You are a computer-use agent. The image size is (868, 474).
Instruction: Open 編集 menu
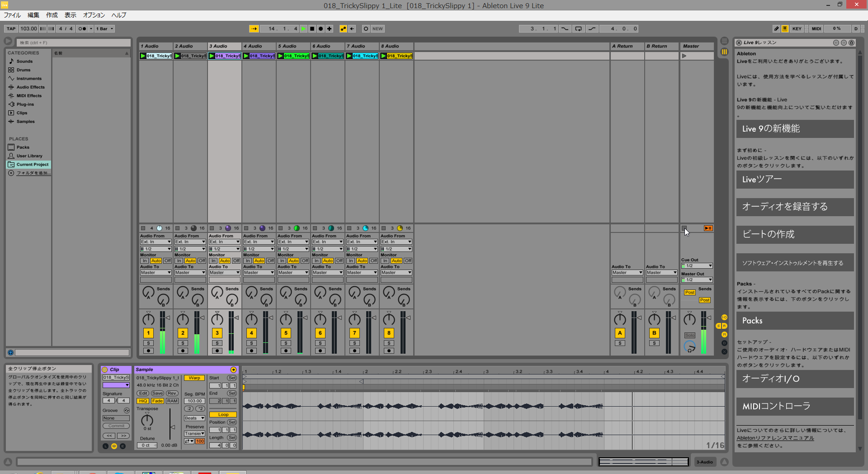[33, 15]
